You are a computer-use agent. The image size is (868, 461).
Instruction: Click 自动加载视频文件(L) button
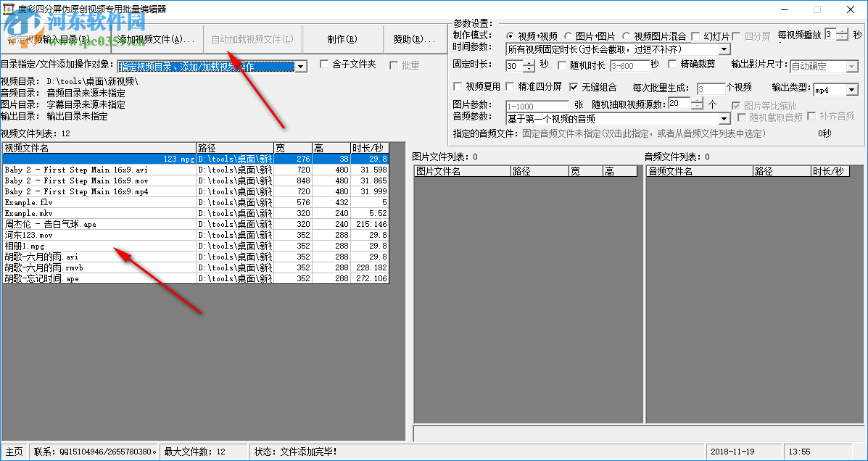click(252, 38)
